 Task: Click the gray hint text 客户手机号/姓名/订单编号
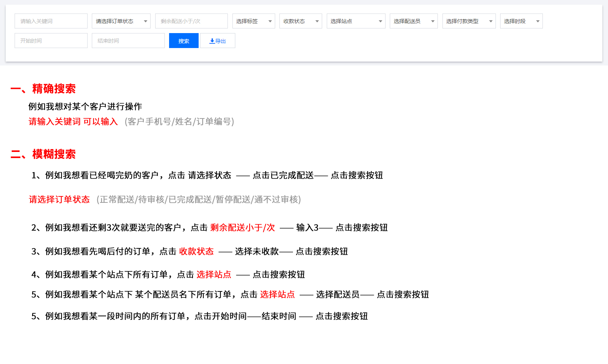pyautogui.click(x=179, y=122)
